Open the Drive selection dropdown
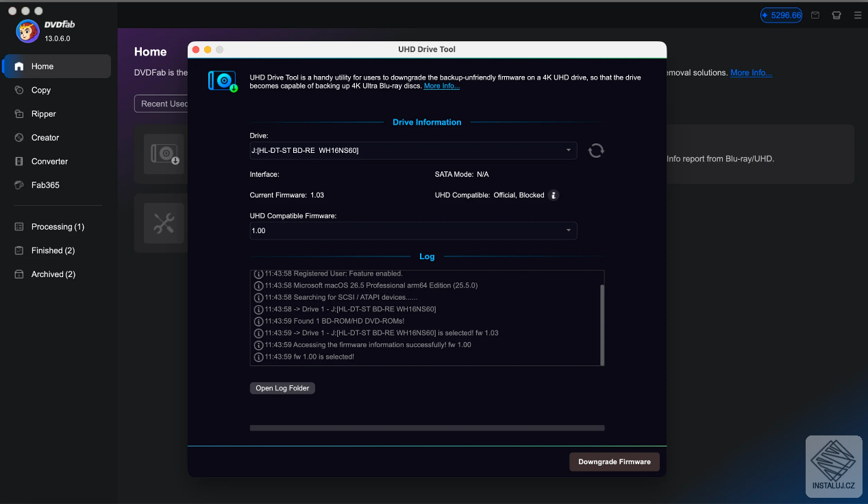The width and height of the screenshot is (868, 504). [413, 150]
